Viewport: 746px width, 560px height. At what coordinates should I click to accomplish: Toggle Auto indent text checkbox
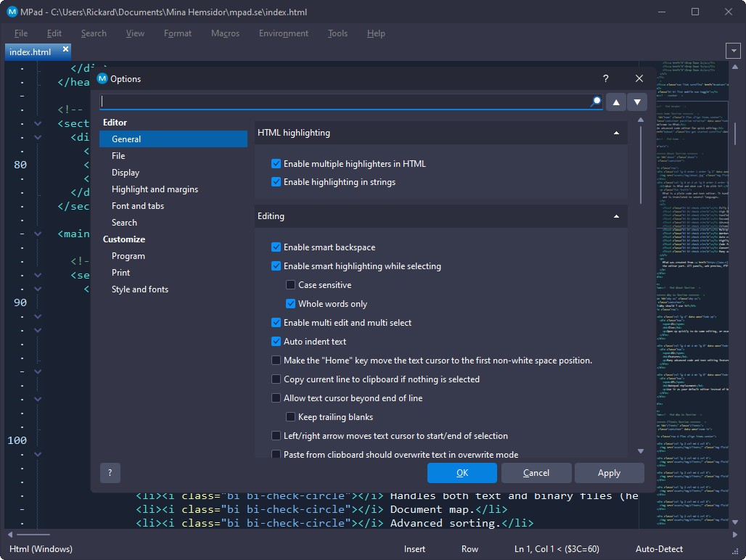[276, 342]
